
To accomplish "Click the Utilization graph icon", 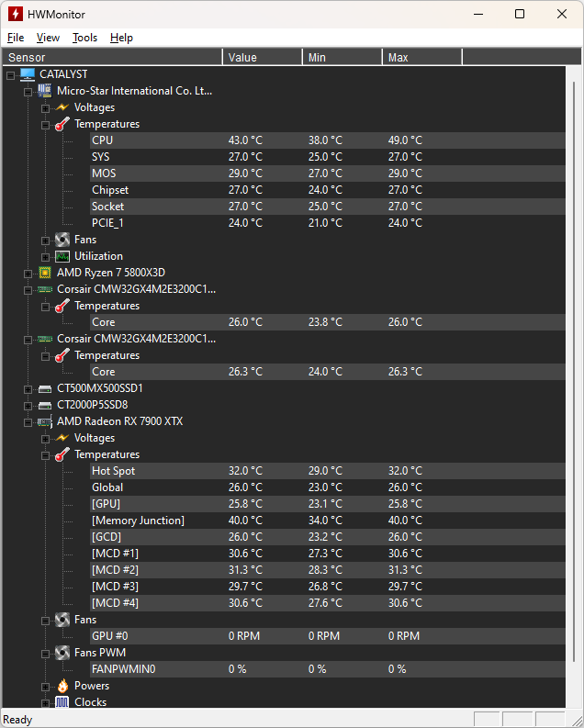I will point(62,256).
